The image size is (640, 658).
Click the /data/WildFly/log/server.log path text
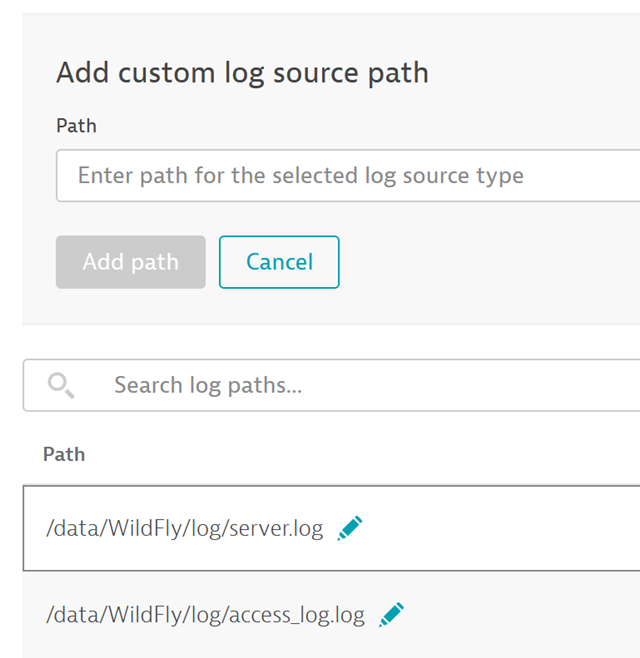coord(185,528)
